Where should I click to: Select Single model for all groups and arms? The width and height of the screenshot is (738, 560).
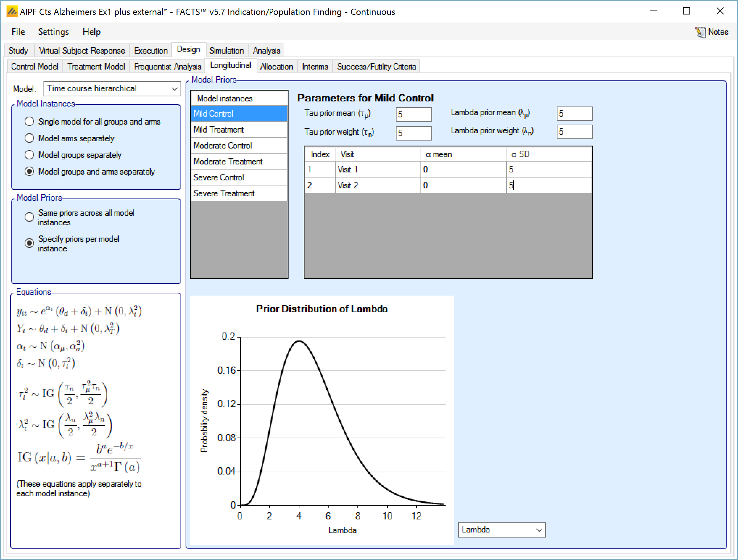29,122
